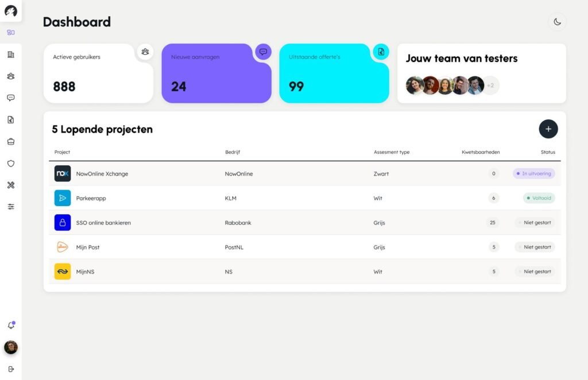588x380 pixels.
Task: Open the Uitstaande offerte's card
Action: (334, 74)
